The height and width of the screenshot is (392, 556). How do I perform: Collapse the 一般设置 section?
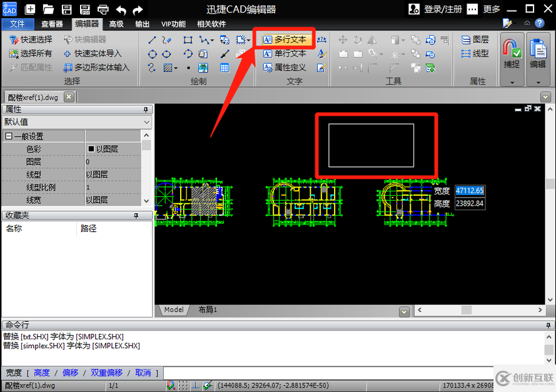coord(9,136)
